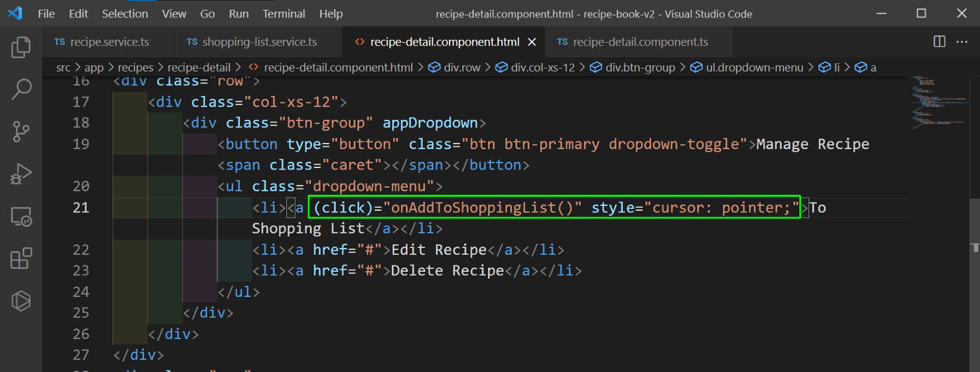This screenshot has width=980, height=372.
Task: Click the recipe-detail folder breadcrumb
Action: click(x=199, y=67)
